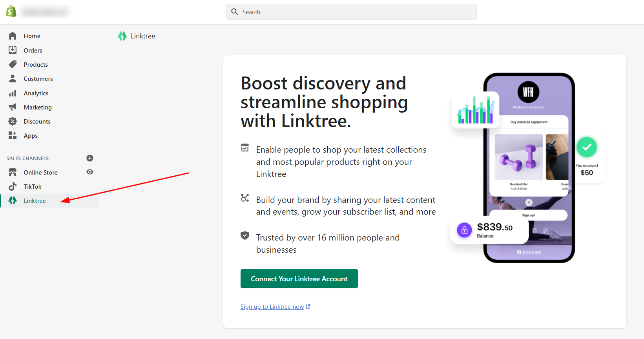Click the Online Store storefront icon
This screenshot has width=644, height=339.
click(x=13, y=172)
